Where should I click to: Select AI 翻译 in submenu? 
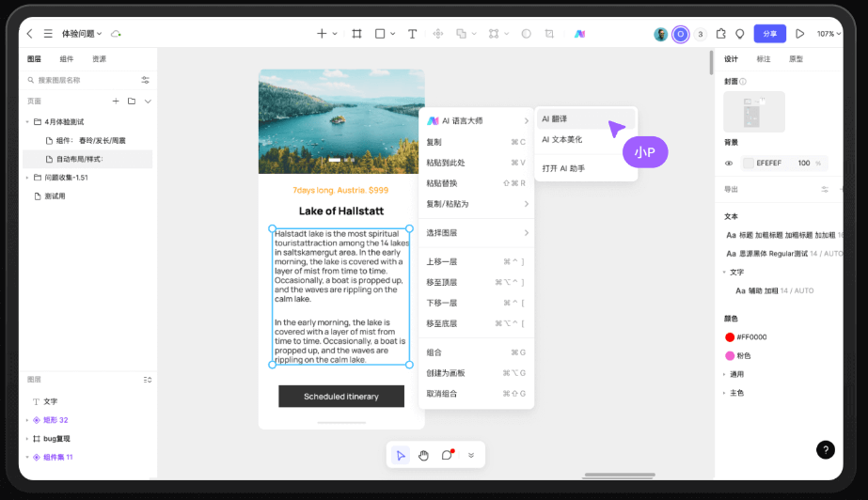pyautogui.click(x=586, y=119)
